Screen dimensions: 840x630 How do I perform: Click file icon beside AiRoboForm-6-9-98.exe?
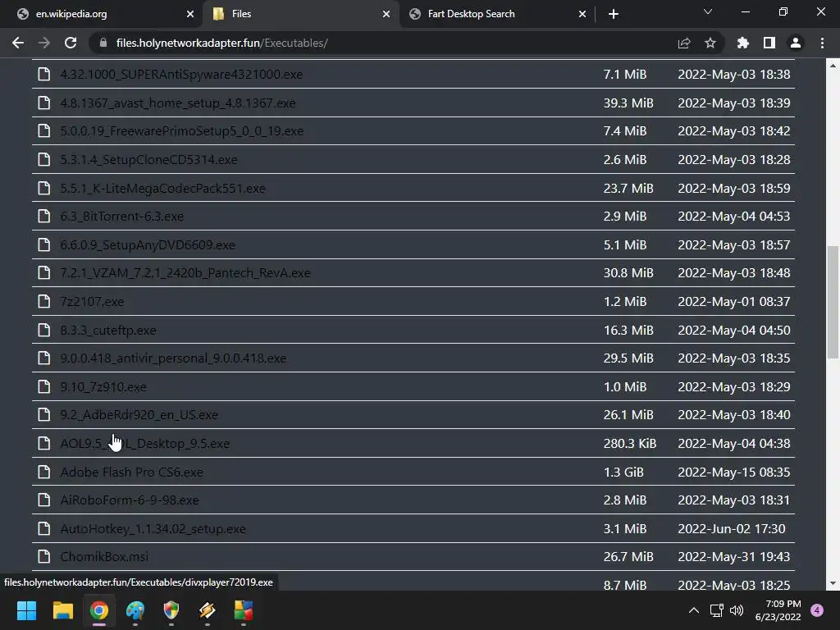[x=44, y=500]
